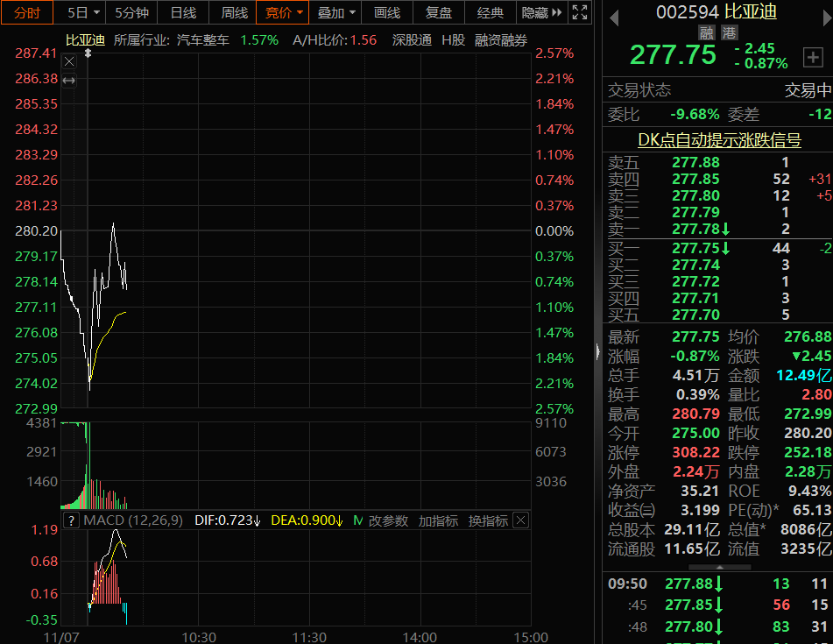Click the 10:30 time axis label

(199, 637)
